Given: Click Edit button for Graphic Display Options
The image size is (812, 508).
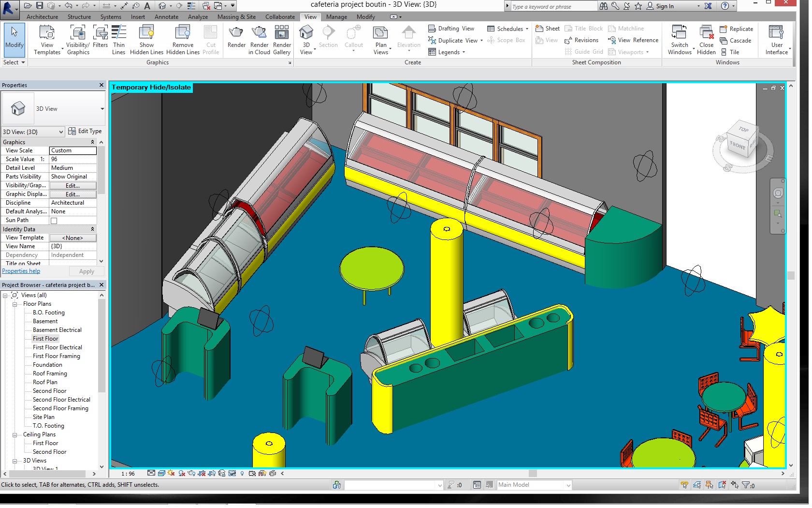Looking at the screenshot, I should (73, 194).
